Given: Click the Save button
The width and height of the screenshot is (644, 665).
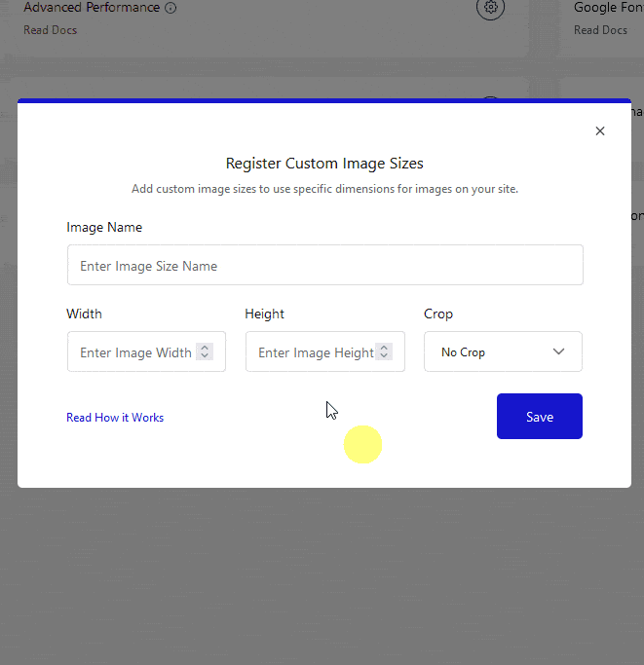Looking at the screenshot, I should (540, 416).
